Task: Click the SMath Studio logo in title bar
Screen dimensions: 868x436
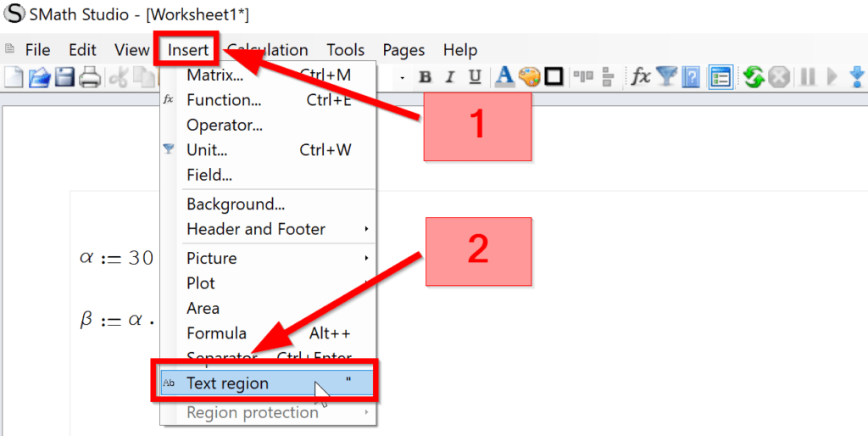Action: pyautogui.click(x=14, y=14)
